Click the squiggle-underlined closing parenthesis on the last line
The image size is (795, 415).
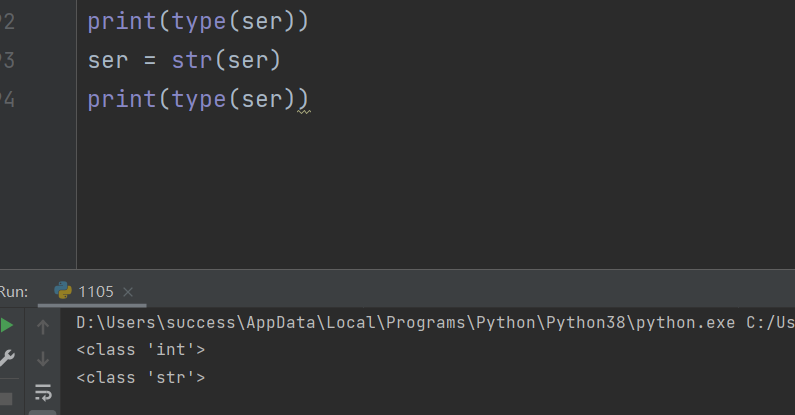pyautogui.click(x=304, y=100)
